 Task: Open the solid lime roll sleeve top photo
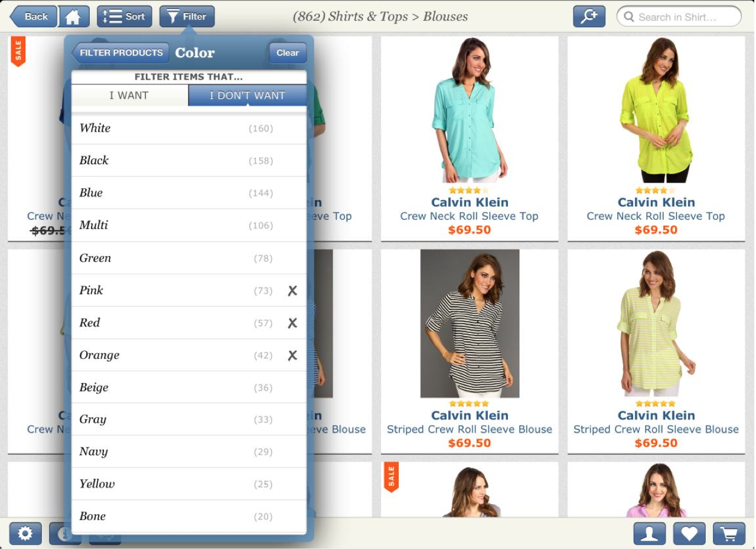click(656, 110)
